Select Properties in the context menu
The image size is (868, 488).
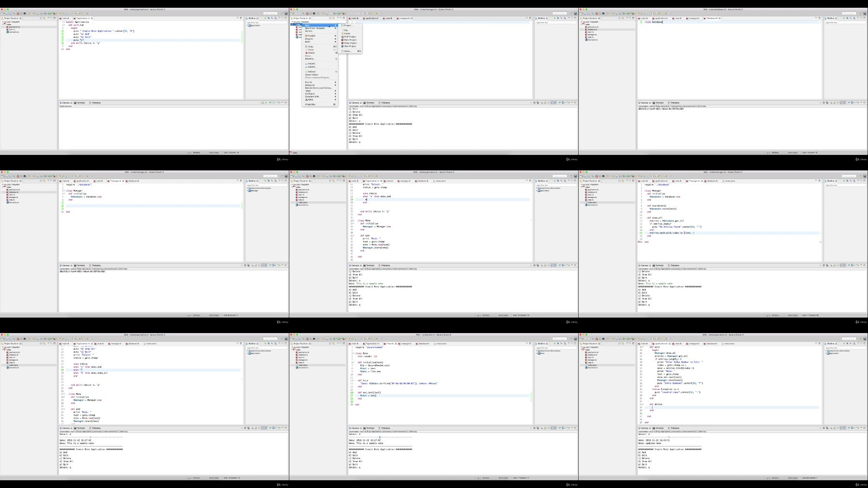point(310,104)
